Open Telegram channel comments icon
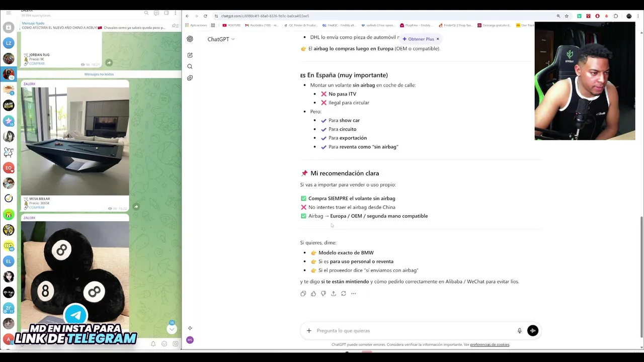This screenshot has height=362, width=644. pos(156,13)
